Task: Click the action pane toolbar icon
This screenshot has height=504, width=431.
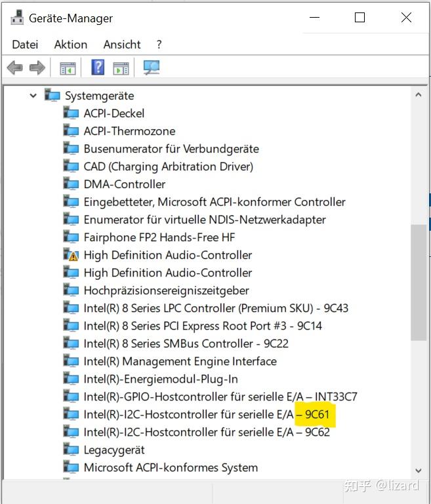Action: click(121, 68)
